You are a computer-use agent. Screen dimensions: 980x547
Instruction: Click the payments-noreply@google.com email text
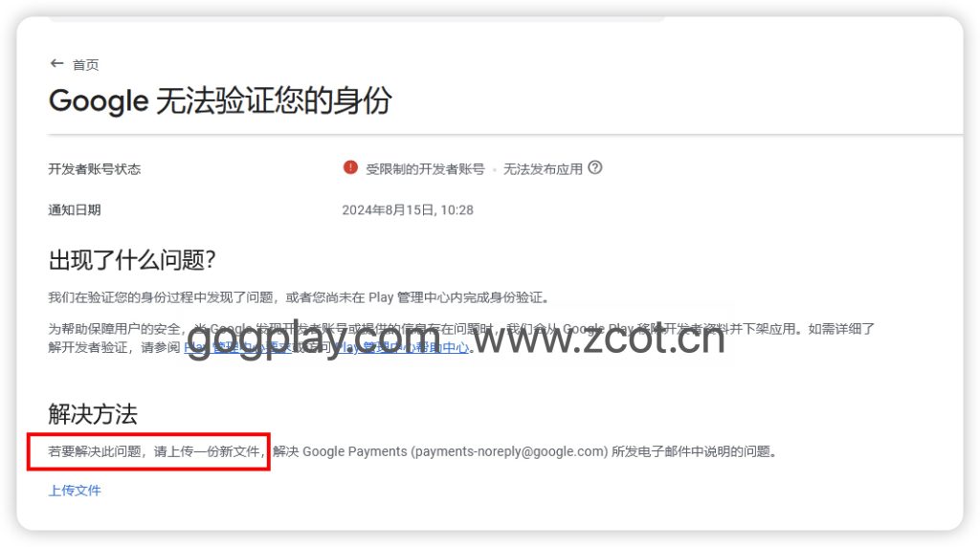[x=509, y=451]
